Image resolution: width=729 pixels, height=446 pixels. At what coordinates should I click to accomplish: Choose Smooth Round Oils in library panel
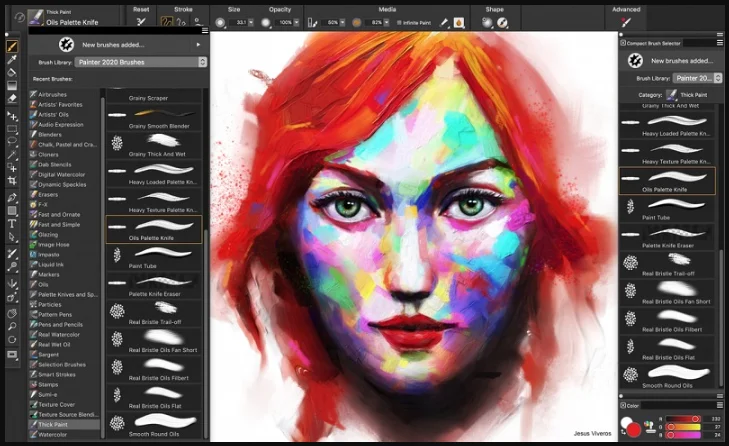tap(154, 426)
